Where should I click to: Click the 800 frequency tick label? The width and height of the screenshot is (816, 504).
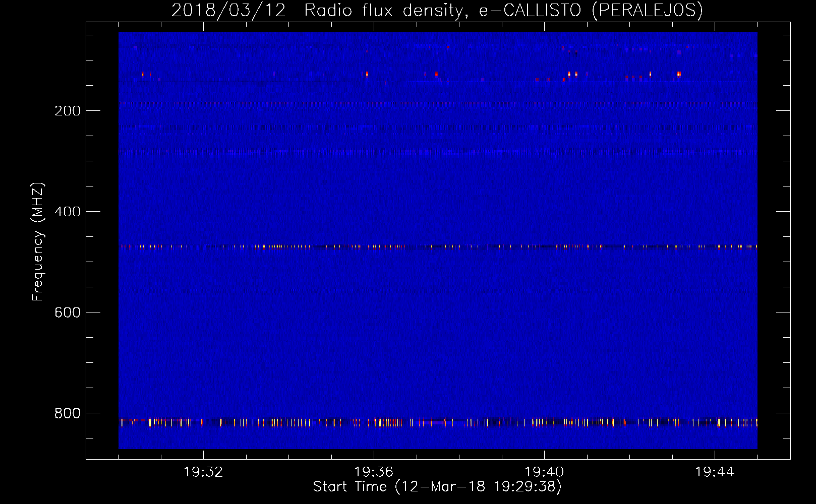tap(68, 413)
